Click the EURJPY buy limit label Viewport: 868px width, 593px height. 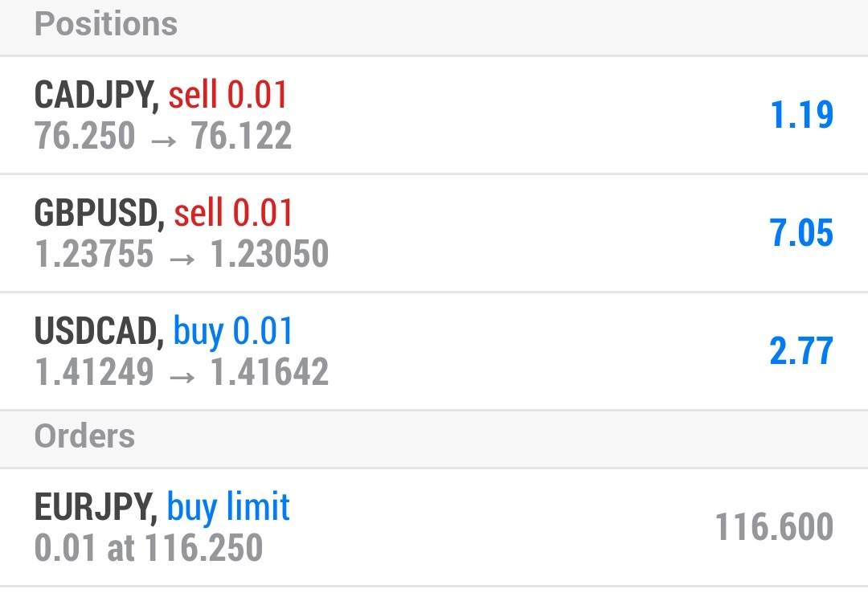pos(228,507)
